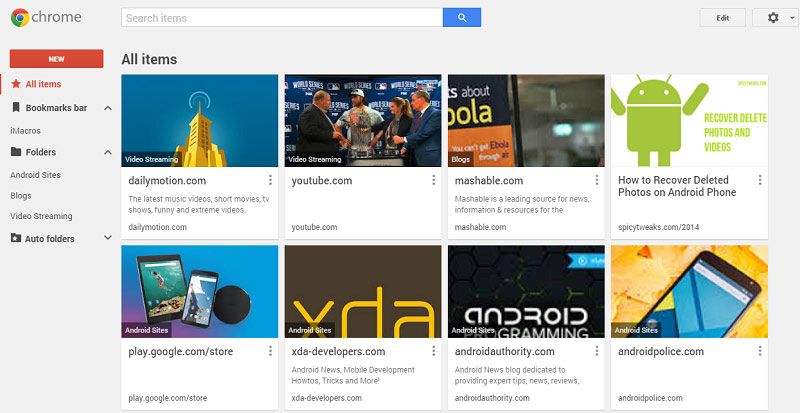Click the mashable.com card title

coord(489,181)
